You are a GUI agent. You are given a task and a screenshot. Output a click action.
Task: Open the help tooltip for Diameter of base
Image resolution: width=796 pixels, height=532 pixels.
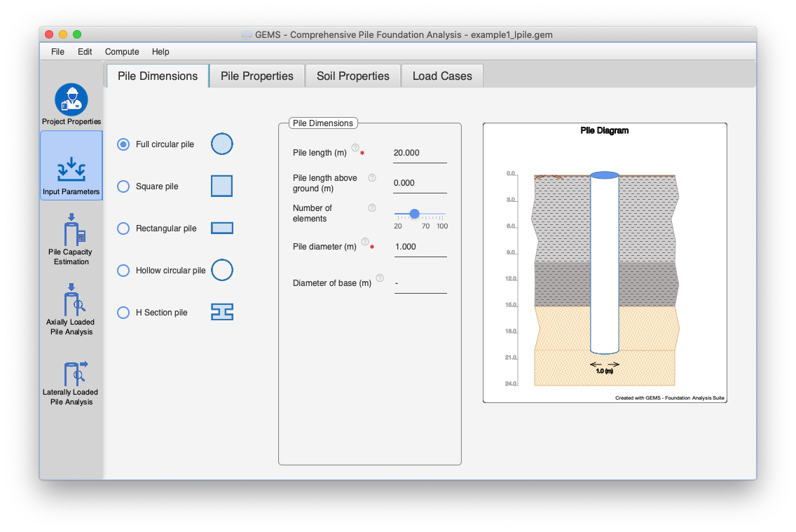pos(379,278)
